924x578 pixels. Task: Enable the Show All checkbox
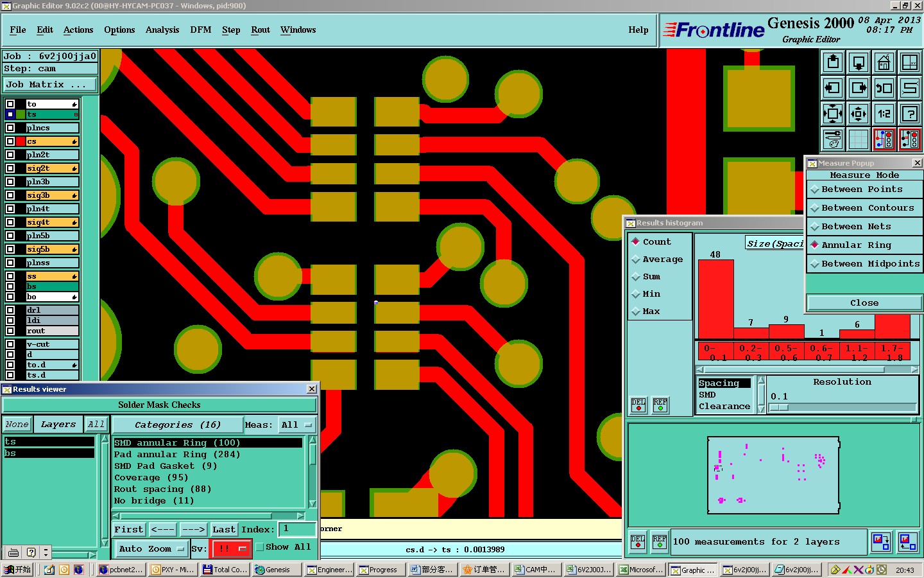coord(260,547)
